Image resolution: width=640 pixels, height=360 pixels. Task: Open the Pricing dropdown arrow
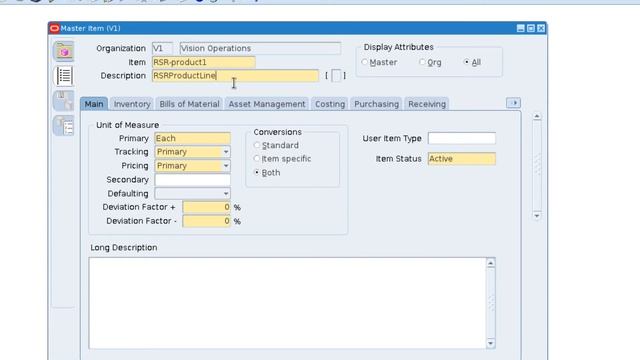pyautogui.click(x=226, y=166)
